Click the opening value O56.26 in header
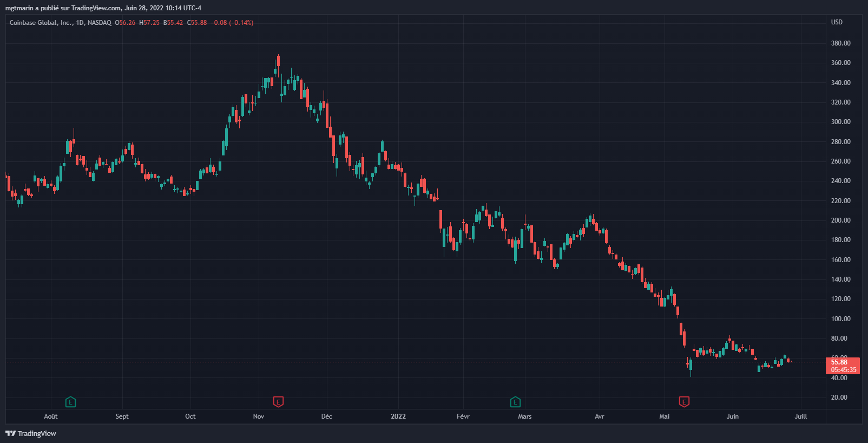 pos(125,23)
